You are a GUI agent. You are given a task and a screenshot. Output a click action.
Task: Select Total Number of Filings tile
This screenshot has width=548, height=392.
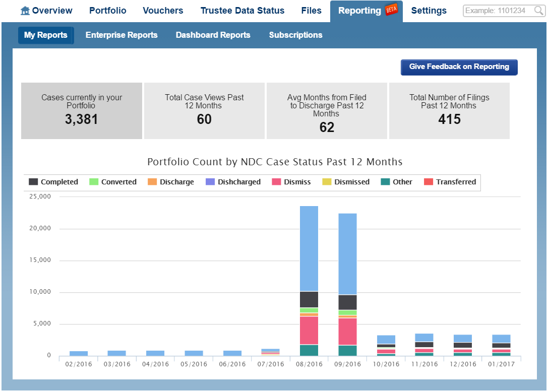(x=449, y=110)
